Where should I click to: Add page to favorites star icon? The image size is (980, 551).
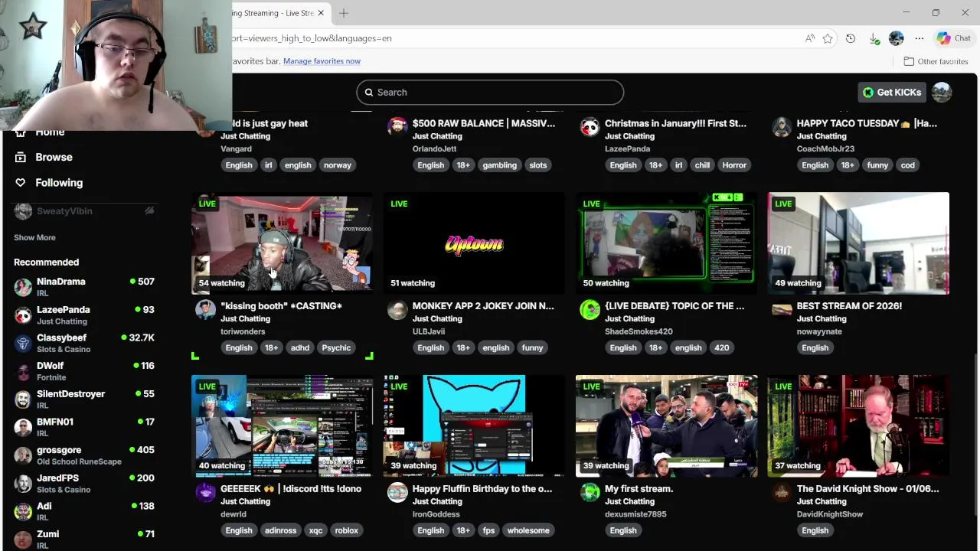pyautogui.click(x=828, y=38)
